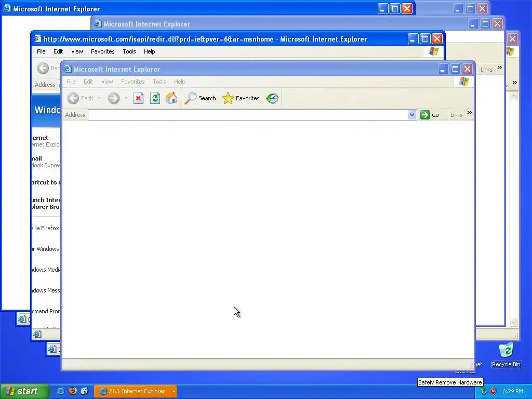Click Back arrow in microsoft.com IE window
532x399 pixels.
point(43,68)
